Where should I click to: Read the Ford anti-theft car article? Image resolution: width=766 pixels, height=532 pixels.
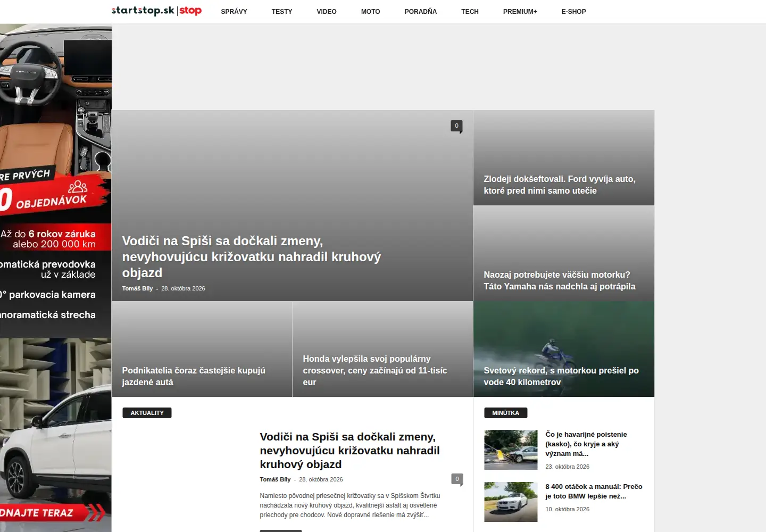click(560, 185)
